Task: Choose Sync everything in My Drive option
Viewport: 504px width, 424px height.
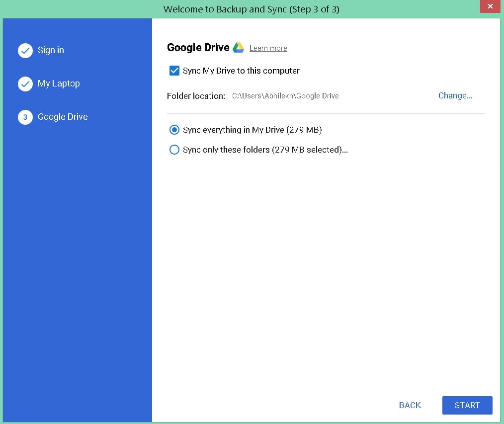Action: (174, 130)
